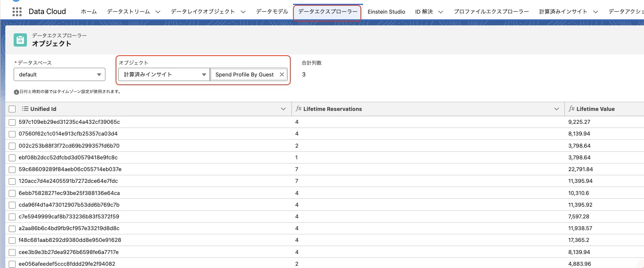644x268 pixels.
Task: Open the データレイクオブジェクト tab
Action: 203,12
